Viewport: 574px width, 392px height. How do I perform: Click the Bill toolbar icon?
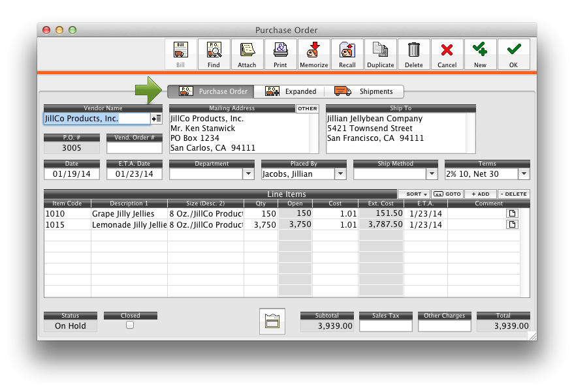pos(180,54)
